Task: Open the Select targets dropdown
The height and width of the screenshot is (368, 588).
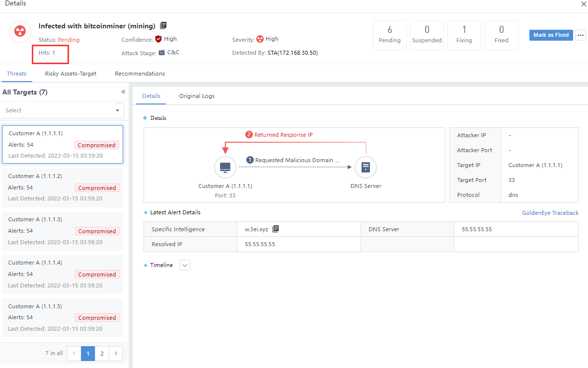Action: (63, 110)
